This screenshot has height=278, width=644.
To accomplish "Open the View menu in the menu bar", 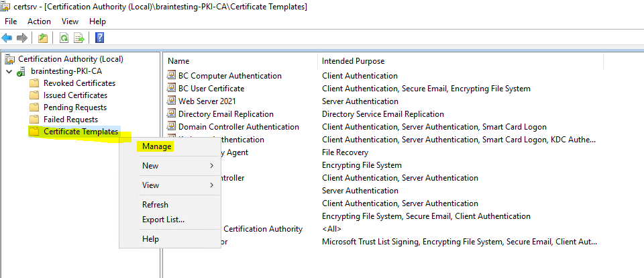I will 70,21.
